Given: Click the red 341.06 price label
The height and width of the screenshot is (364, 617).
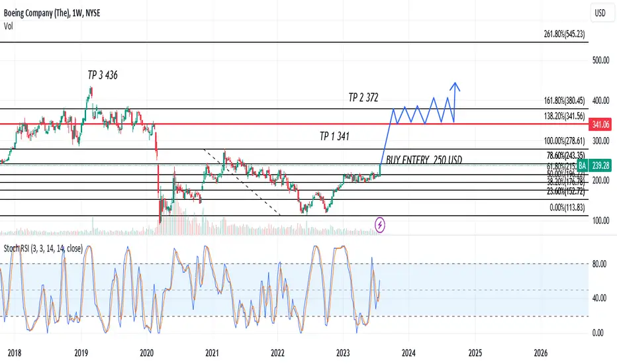Looking at the screenshot, I should [600, 124].
